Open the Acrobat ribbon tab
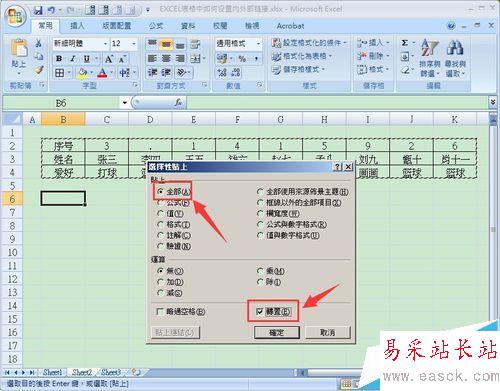500x391 pixels. [x=290, y=26]
